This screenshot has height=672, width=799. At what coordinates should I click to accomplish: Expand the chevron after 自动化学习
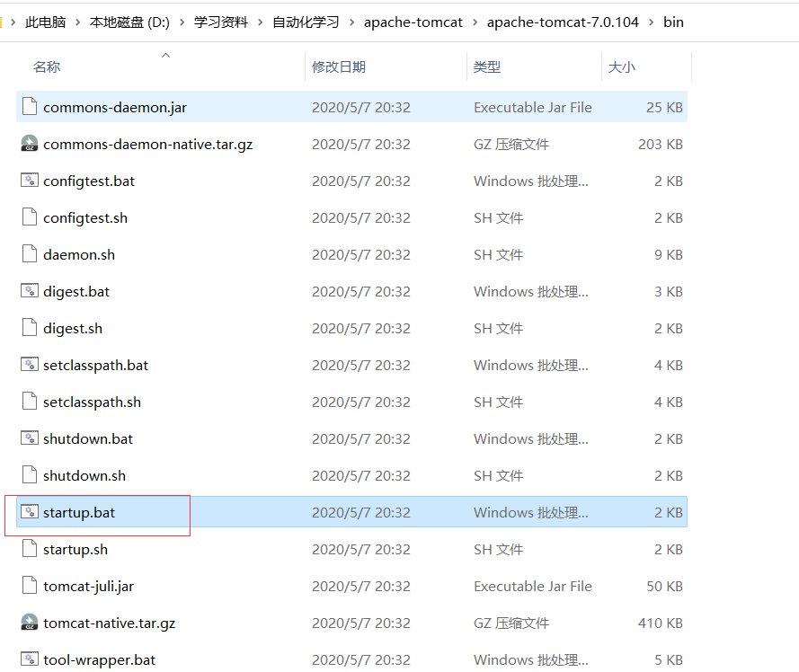[x=351, y=22]
